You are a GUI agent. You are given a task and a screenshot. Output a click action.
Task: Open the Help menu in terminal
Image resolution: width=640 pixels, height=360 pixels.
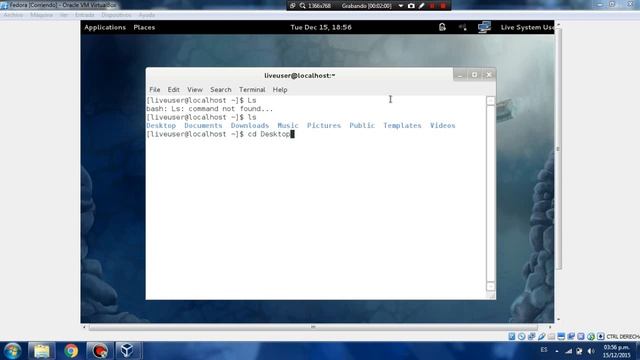coord(280,89)
